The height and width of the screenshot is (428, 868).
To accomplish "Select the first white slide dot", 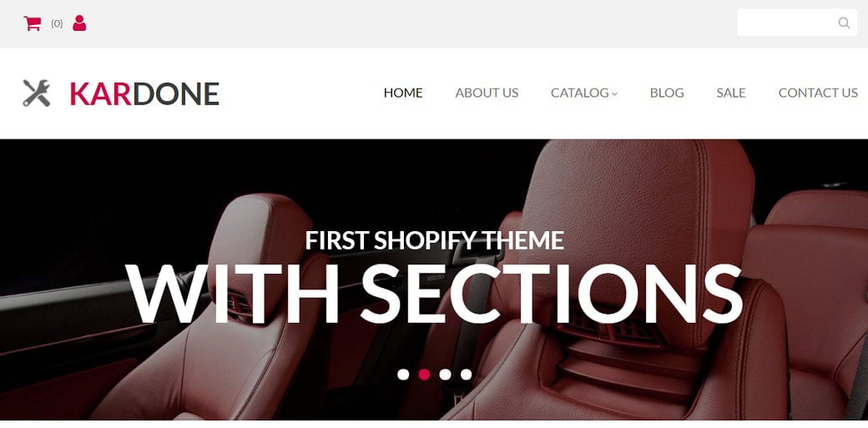I will click(403, 375).
